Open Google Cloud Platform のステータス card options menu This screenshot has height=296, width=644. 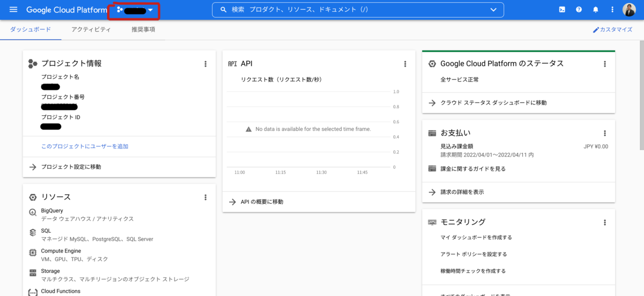(605, 64)
